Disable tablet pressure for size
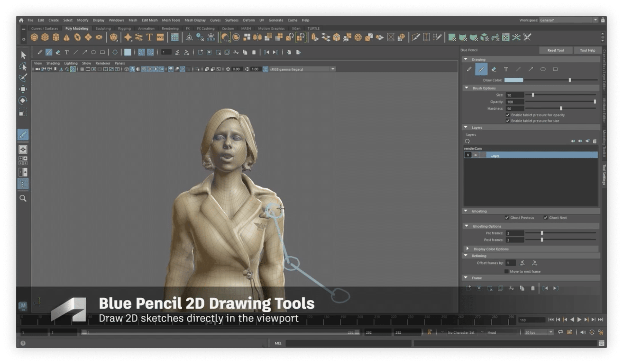This screenshot has width=623, height=364. (508, 121)
